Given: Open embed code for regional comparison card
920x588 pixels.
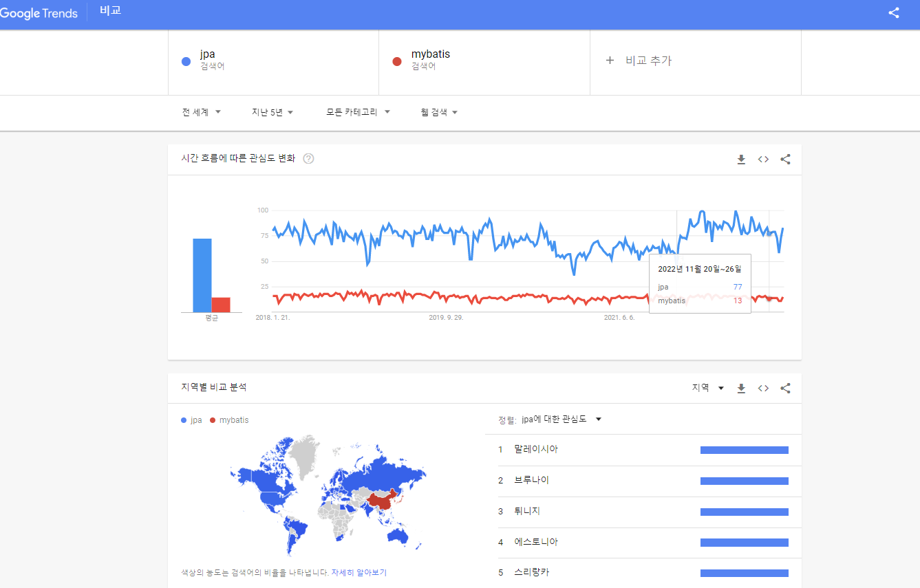Looking at the screenshot, I should [x=763, y=389].
